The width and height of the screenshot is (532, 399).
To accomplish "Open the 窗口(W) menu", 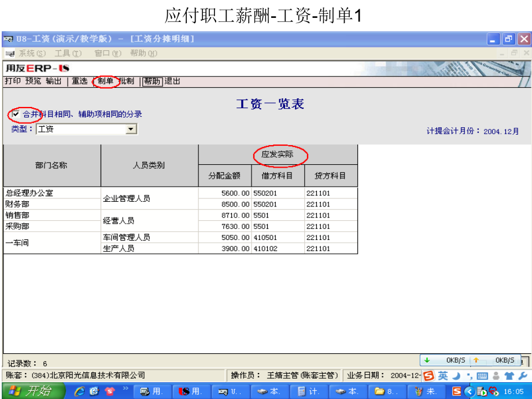I will [108, 53].
